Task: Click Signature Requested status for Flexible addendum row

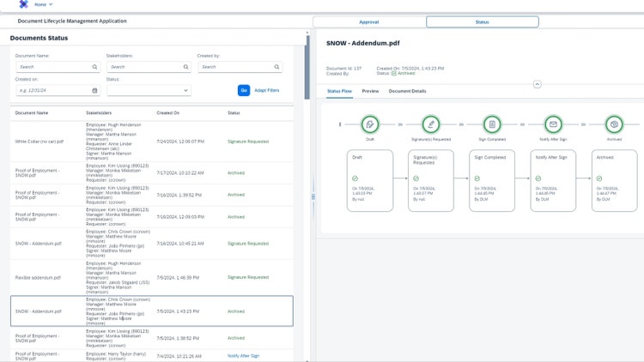Action: 248,277
